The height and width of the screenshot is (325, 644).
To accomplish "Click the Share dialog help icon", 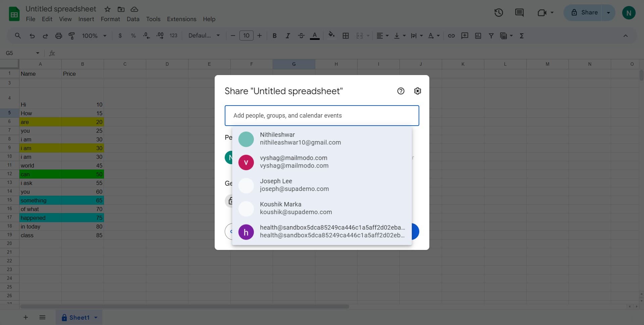I will [x=400, y=91].
